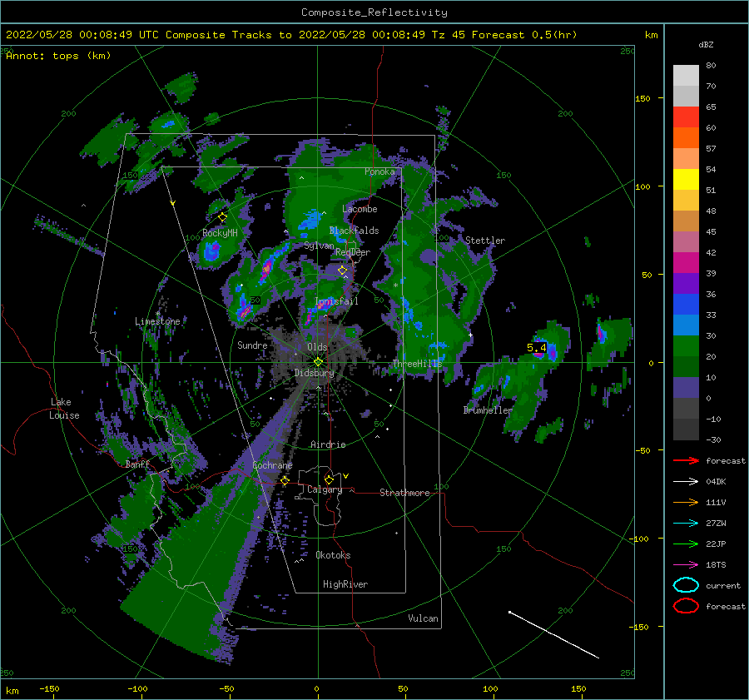Click radar-center diamond marker above Didsbury
The width and height of the screenshot is (749, 700).
(x=318, y=362)
